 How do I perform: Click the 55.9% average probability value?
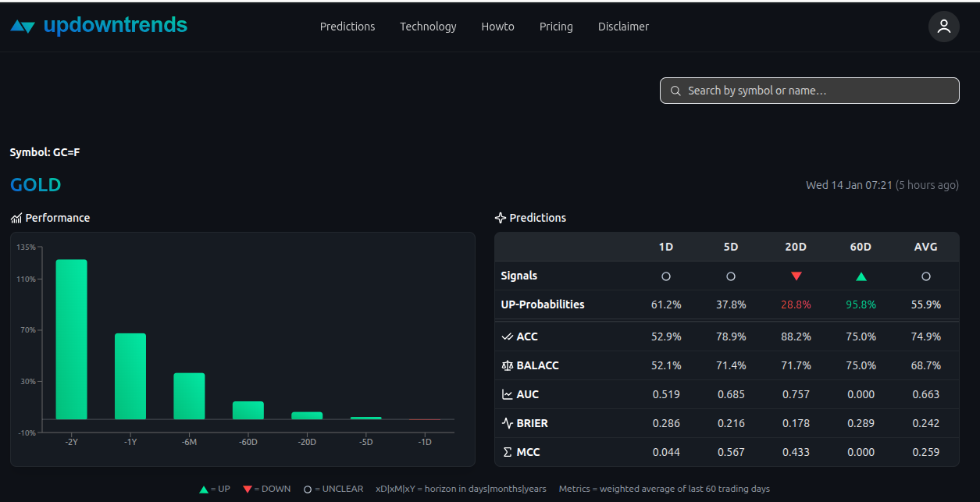pos(926,304)
